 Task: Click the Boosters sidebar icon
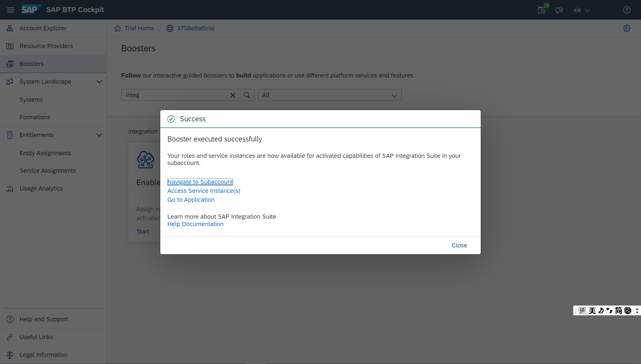tap(10, 64)
